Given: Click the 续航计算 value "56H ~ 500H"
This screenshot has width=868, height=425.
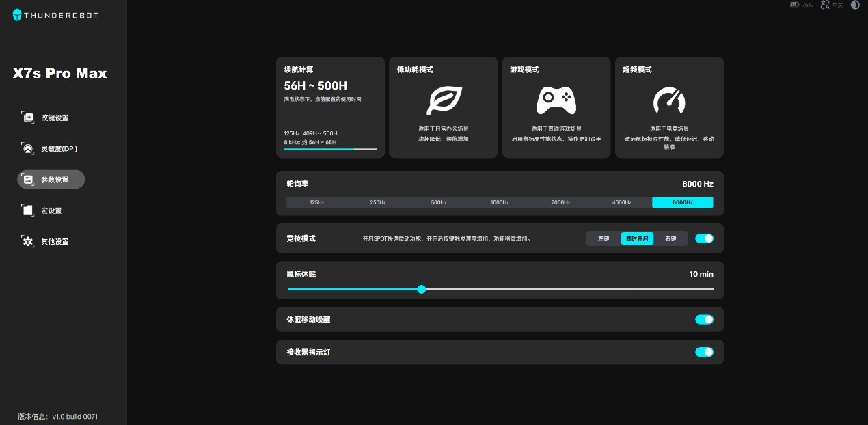Looking at the screenshot, I should pyautogui.click(x=316, y=85).
